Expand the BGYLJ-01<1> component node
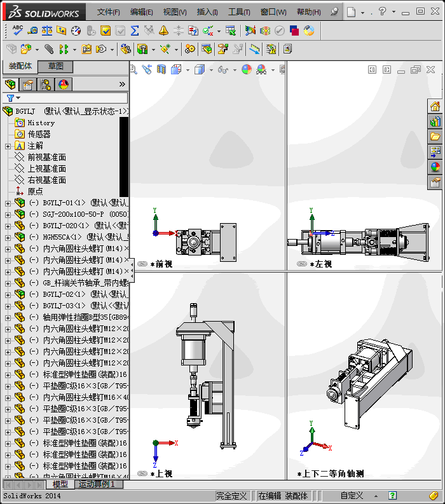Image resolution: width=445 pixels, height=504 pixels. pyautogui.click(x=8, y=203)
